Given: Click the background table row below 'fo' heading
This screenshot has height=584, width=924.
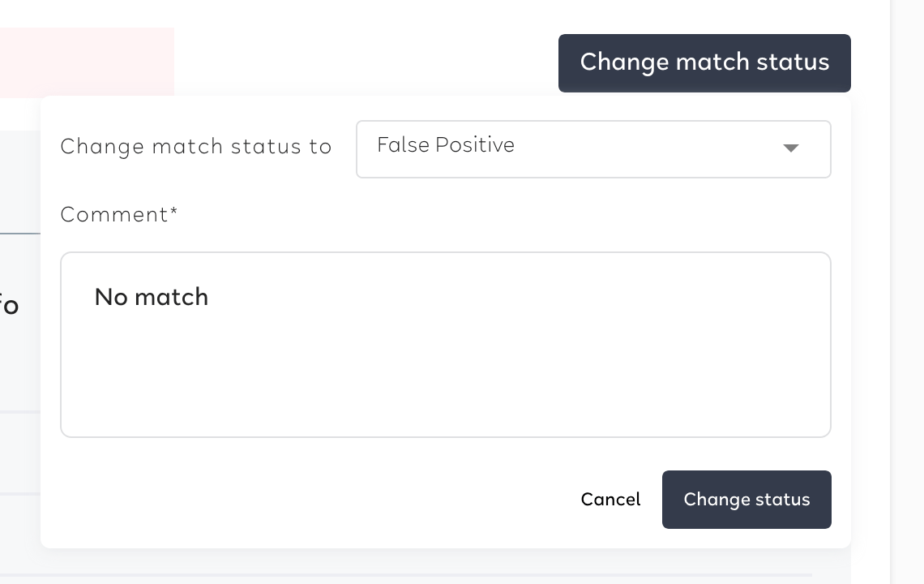Looking at the screenshot, I should [x=20, y=453].
